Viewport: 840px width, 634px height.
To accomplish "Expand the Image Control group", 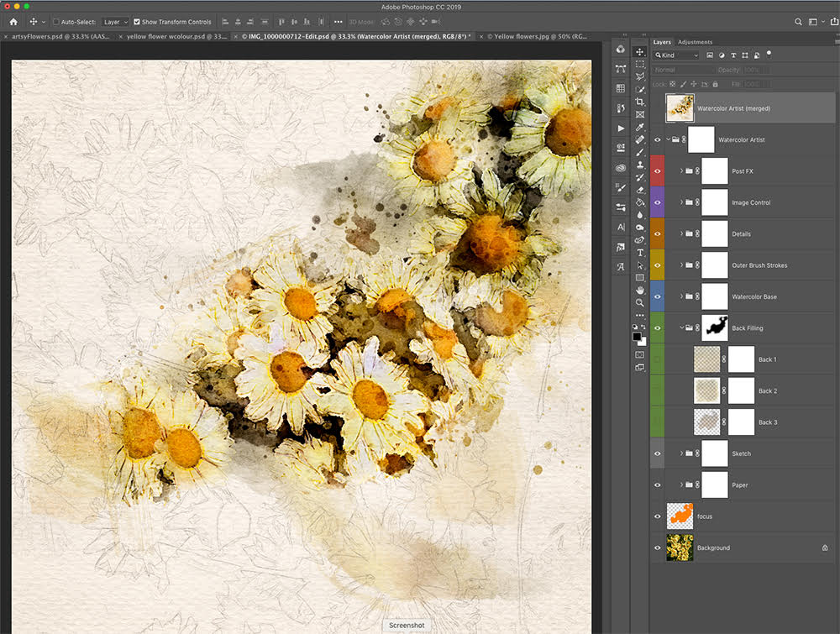I will click(681, 202).
